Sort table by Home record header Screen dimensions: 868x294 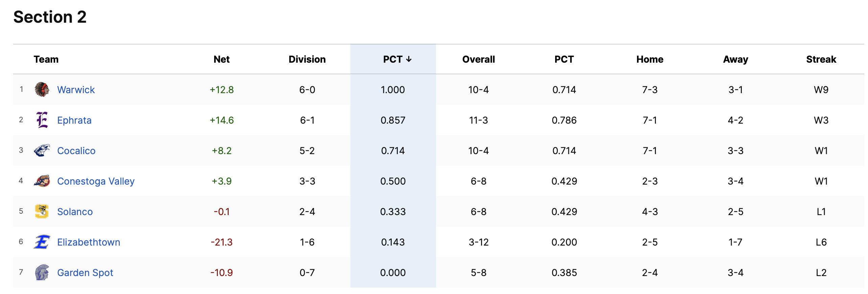click(649, 60)
